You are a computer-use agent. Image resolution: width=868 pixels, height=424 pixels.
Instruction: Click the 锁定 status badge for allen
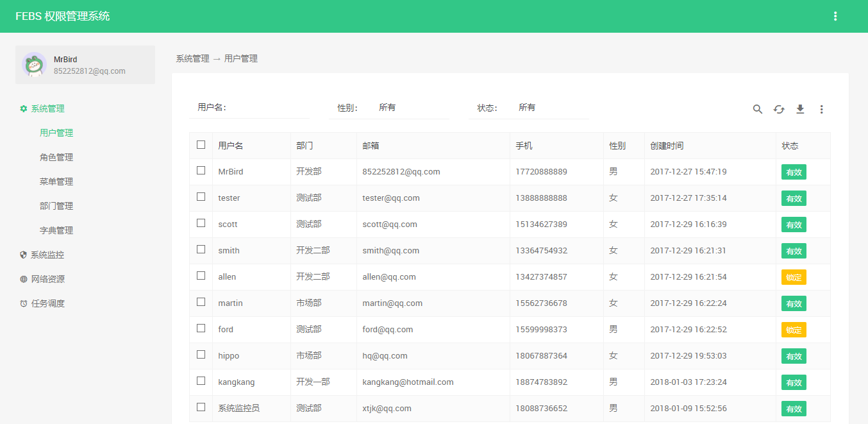794,277
